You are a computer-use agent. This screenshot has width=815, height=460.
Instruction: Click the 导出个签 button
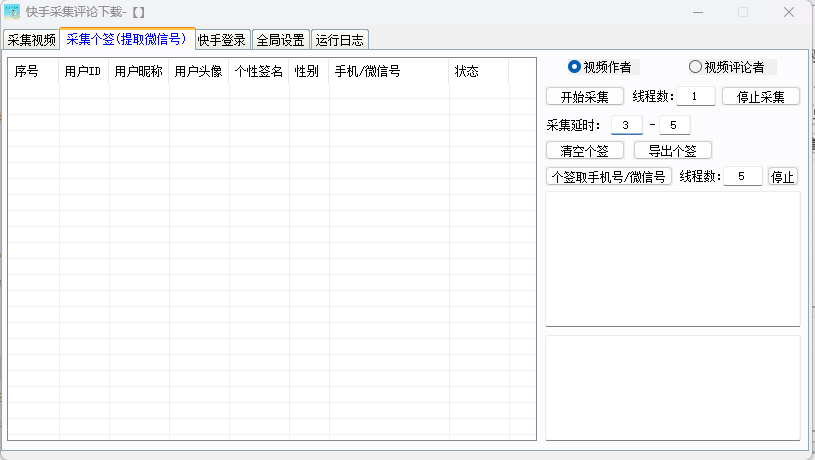click(x=673, y=151)
